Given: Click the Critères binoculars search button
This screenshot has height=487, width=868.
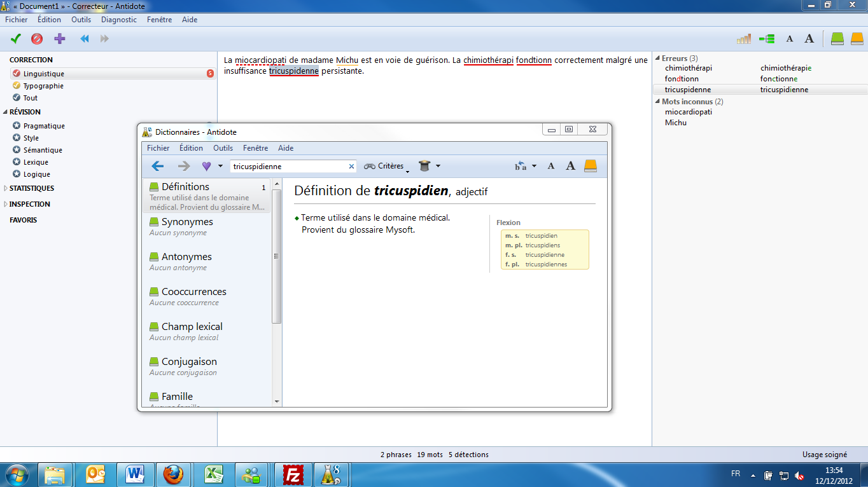Looking at the screenshot, I should tap(384, 166).
